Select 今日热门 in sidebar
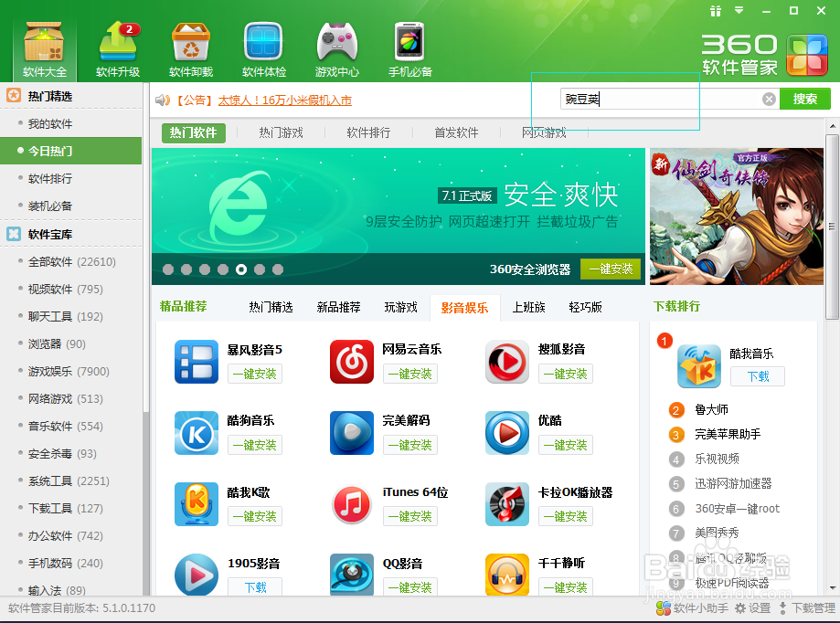 (71, 151)
